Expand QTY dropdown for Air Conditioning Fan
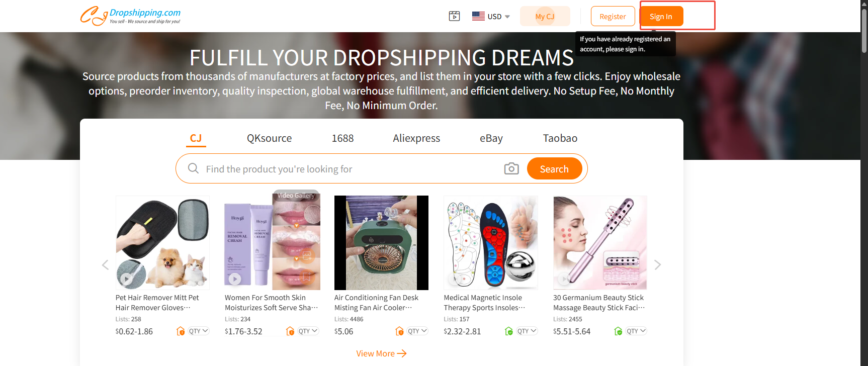This screenshot has height=366, width=868. [x=417, y=331]
